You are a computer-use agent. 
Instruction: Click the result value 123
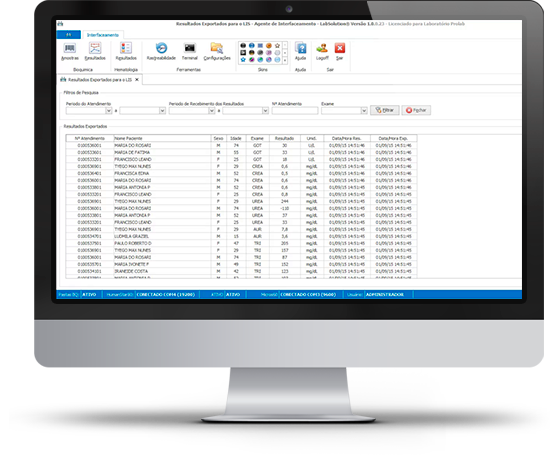(284, 271)
